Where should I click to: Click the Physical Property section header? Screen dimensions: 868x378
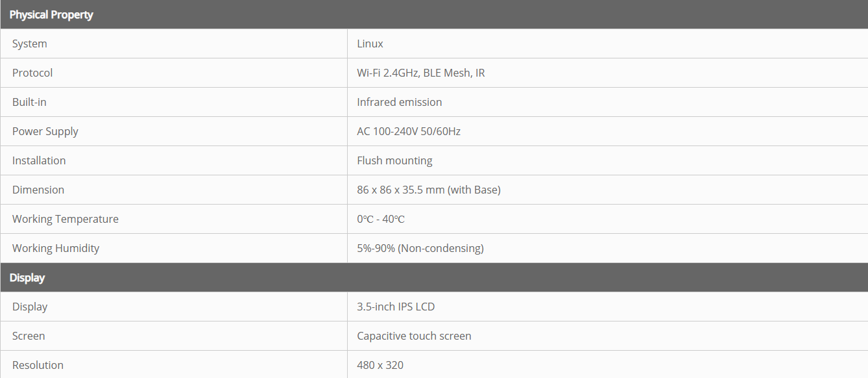click(51, 14)
